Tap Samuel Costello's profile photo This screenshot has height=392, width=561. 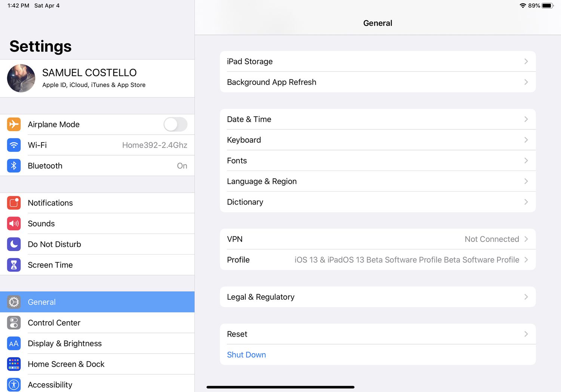(x=21, y=78)
